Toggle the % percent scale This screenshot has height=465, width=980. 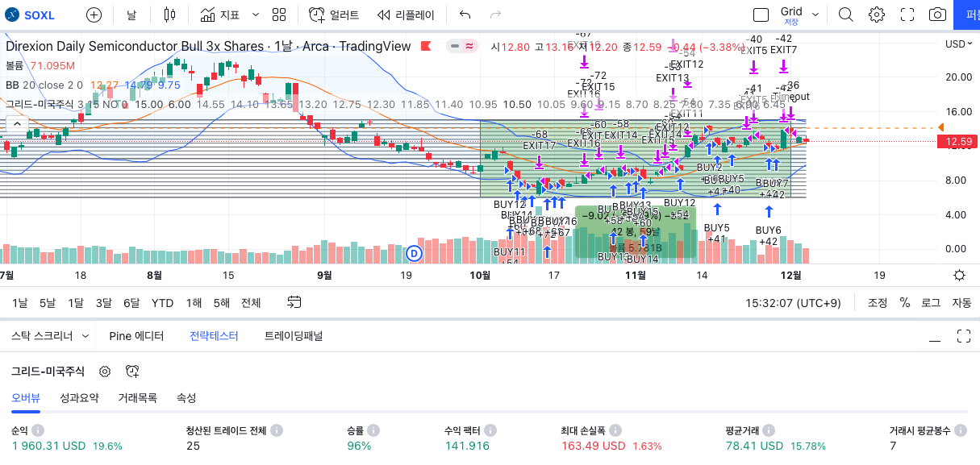(905, 303)
